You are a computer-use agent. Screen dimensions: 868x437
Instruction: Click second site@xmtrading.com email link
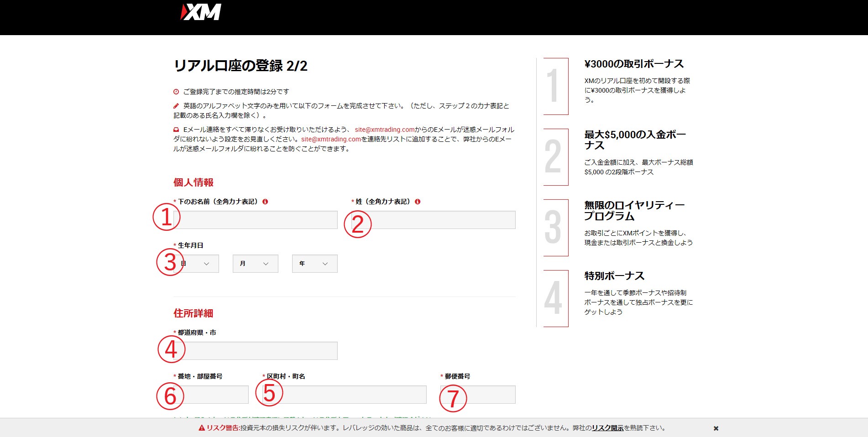pos(331,139)
